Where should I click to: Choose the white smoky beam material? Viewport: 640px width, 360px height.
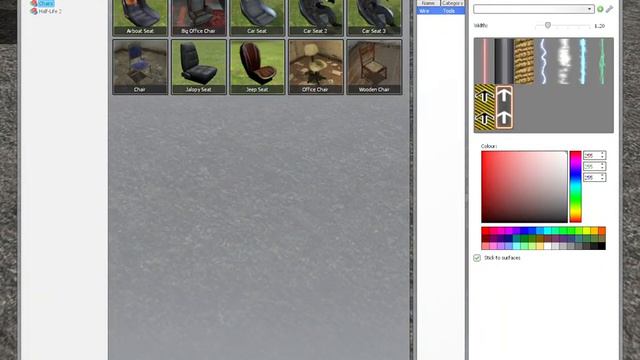(x=563, y=61)
